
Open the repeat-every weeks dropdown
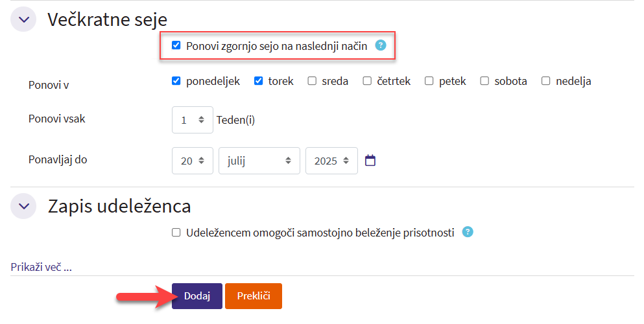[x=193, y=120]
